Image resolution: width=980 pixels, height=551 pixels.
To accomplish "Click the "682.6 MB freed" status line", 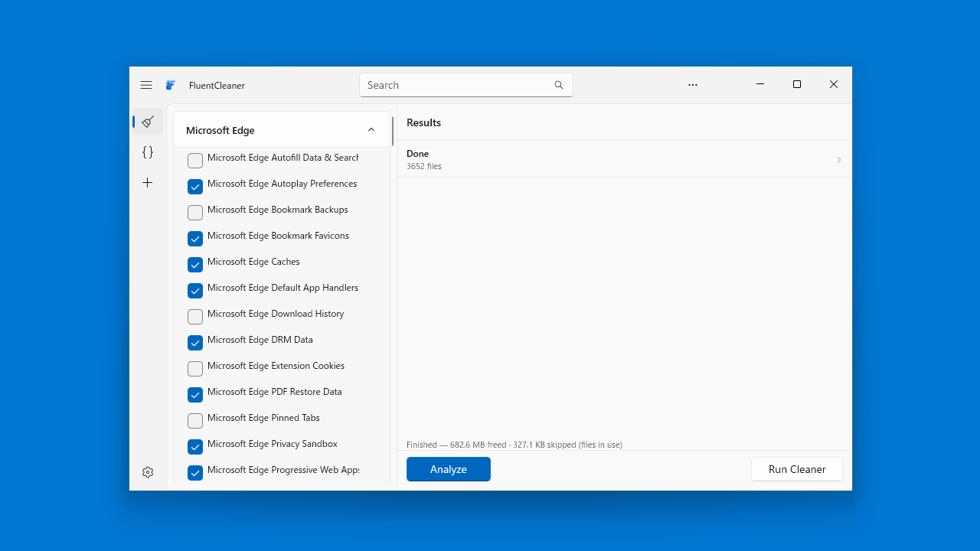I will coord(514,445).
